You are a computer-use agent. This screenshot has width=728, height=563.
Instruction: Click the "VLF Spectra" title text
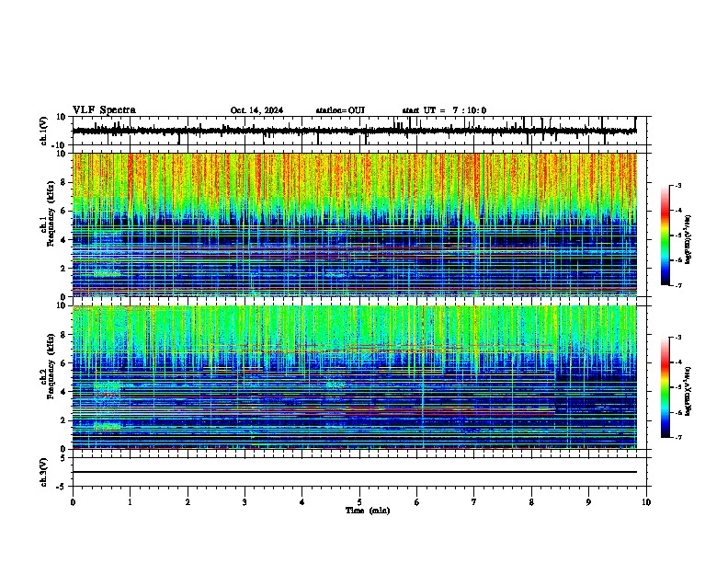[x=105, y=110]
